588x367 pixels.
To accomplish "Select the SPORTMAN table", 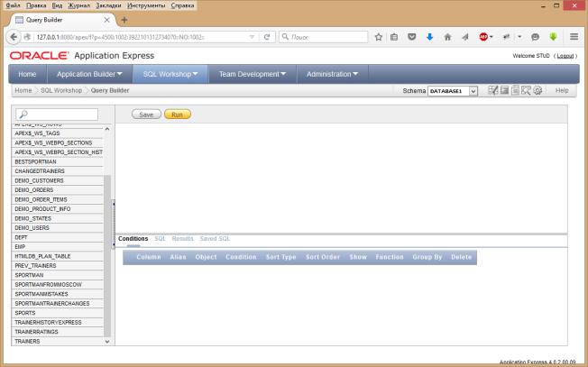I will [58, 275].
